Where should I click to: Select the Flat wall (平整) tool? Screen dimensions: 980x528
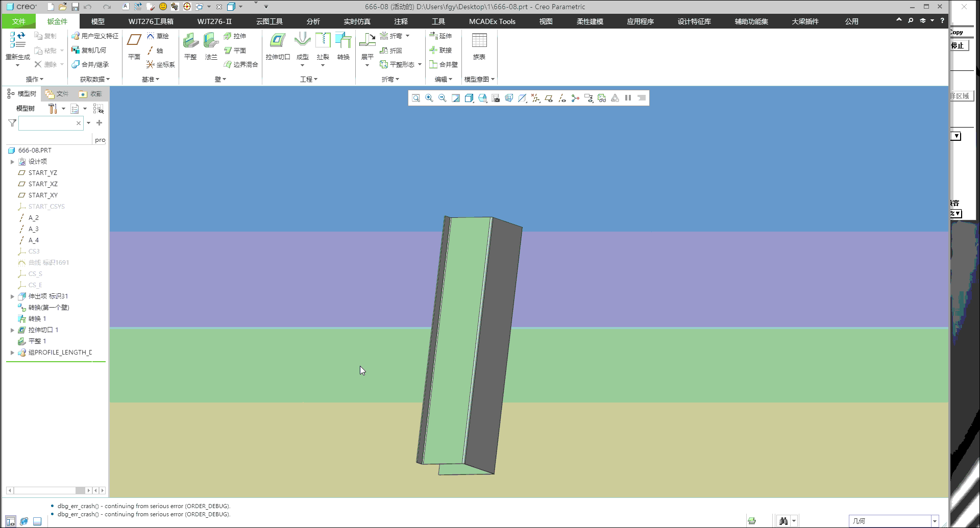(x=190, y=46)
